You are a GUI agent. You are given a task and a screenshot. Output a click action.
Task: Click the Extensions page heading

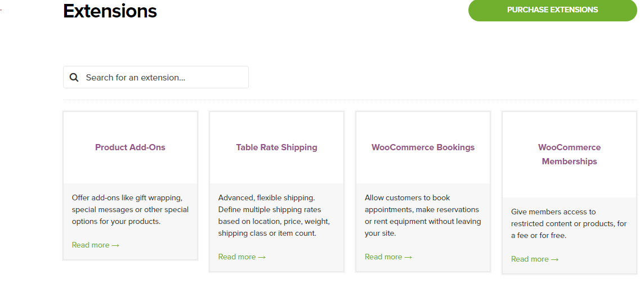pos(110,11)
